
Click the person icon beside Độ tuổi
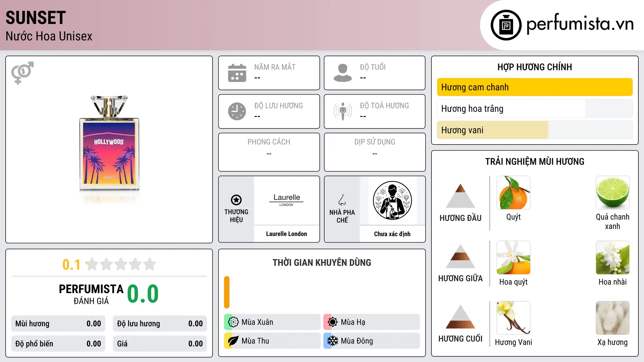pos(343,73)
